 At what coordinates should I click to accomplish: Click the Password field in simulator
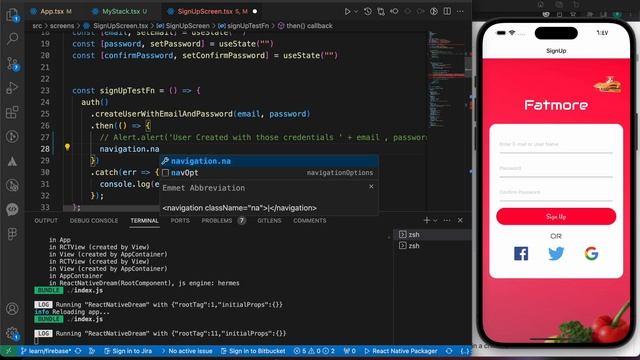point(556,169)
